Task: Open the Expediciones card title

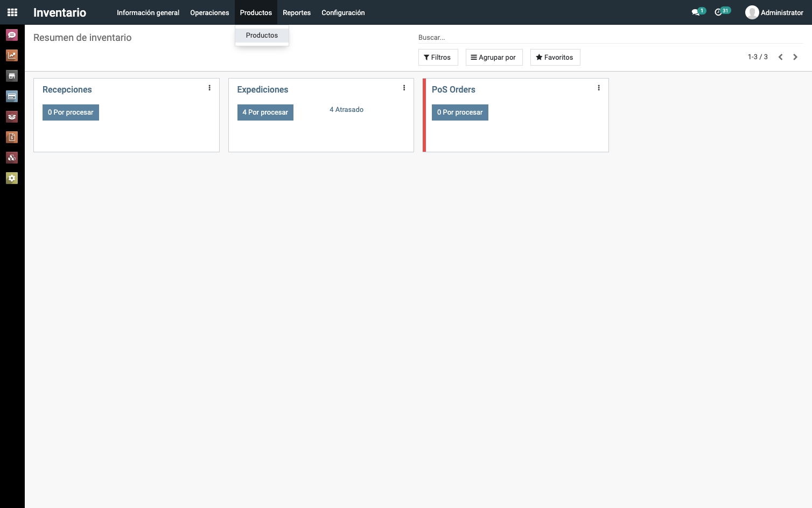Action: tap(263, 90)
